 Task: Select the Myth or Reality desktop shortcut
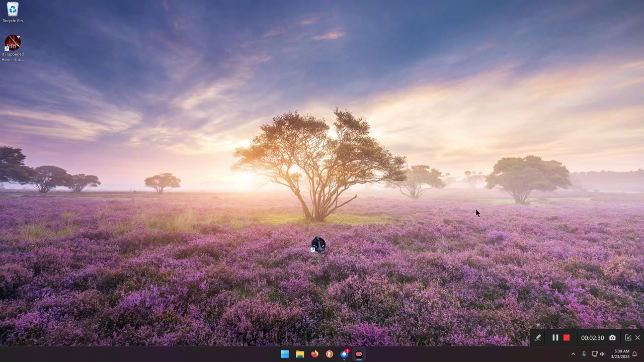pyautogui.click(x=318, y=250)
